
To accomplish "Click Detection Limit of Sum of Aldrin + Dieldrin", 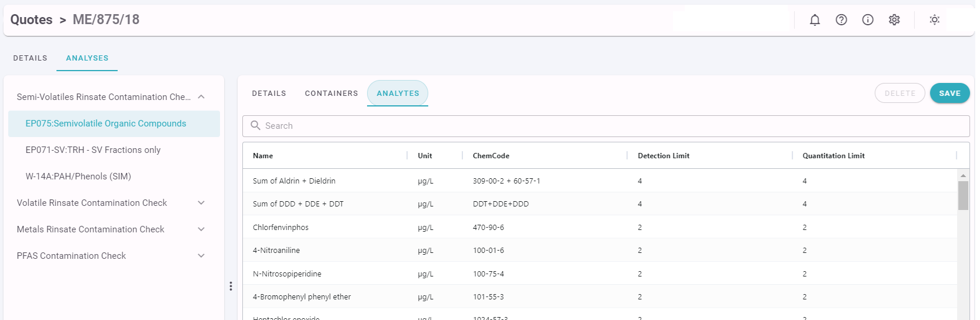I will 640,181.
